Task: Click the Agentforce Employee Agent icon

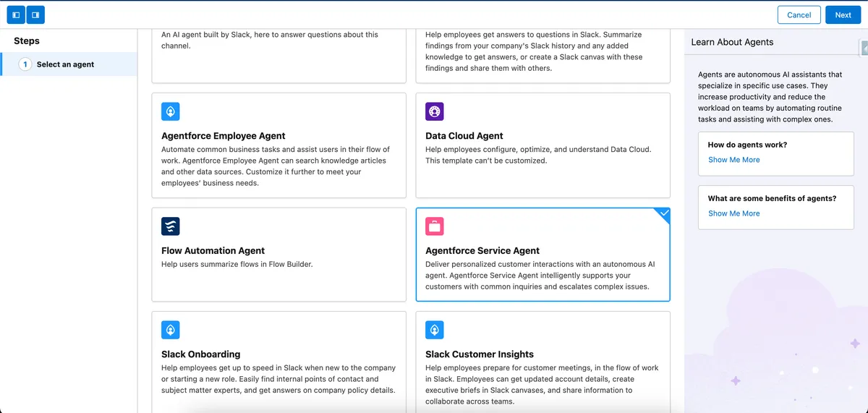Action: click(171, 111)
